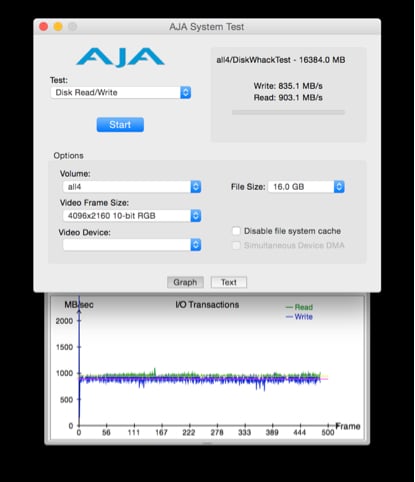The height and width of the screenshot is (482, 415).
Task: Open the Volume dropdown showing all4
Action: (x=132, y=187)
